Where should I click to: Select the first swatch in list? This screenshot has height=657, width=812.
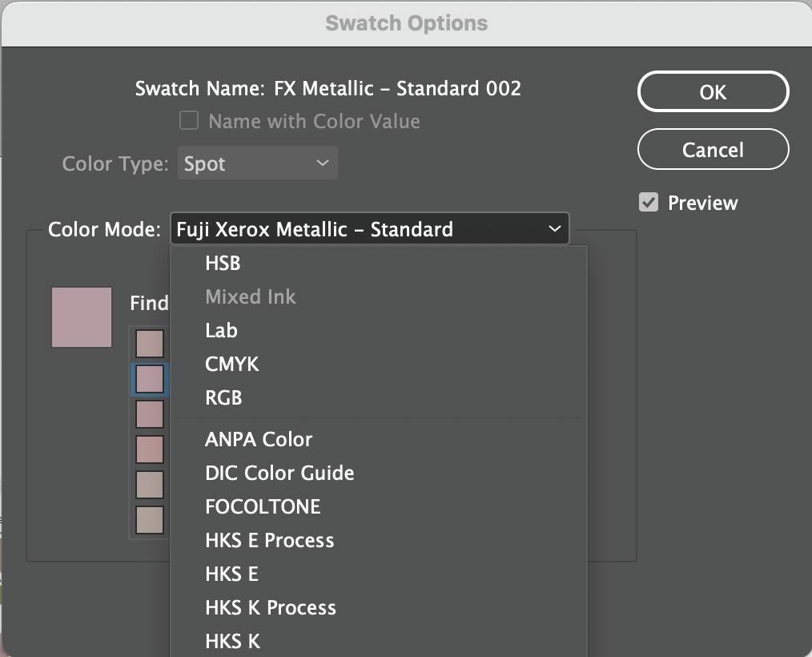coord(150,344)
